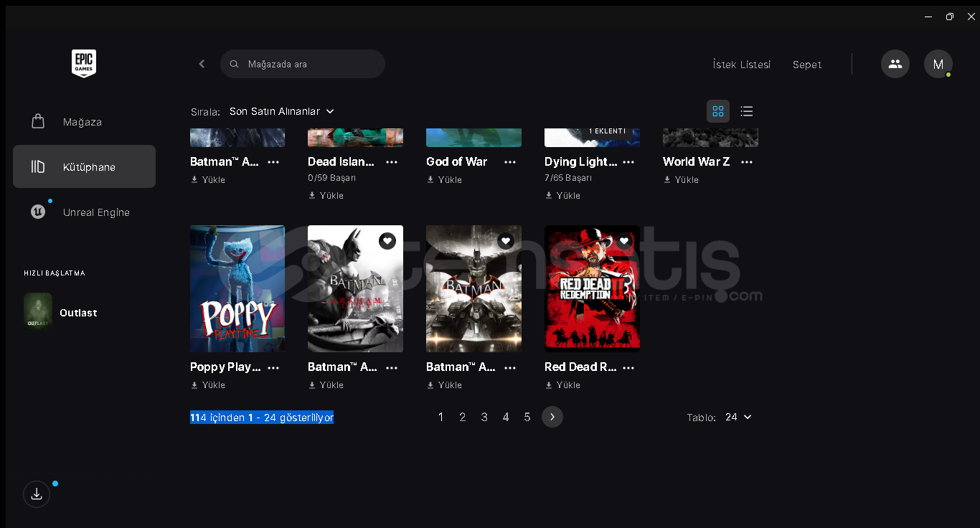Screen dimensions: 980x528
Task: Click the God of War title
Action: pyautogui.click(x=457, y=161)
